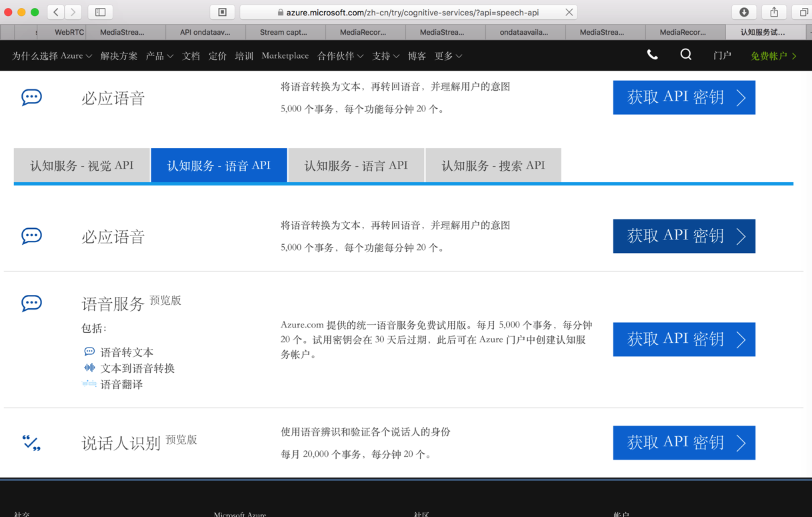Switch to the ondataavaila... browser tab

(524, 32)
